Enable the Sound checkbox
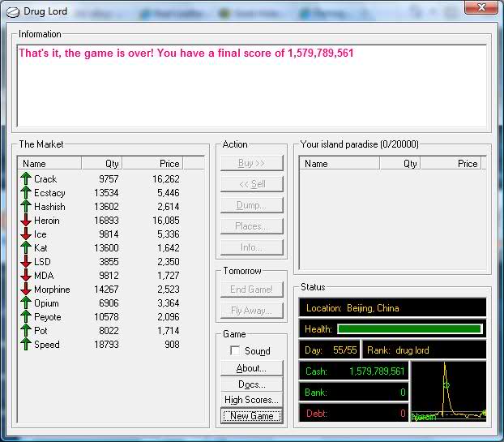This screenshot has width=504, height=442. 235,351
